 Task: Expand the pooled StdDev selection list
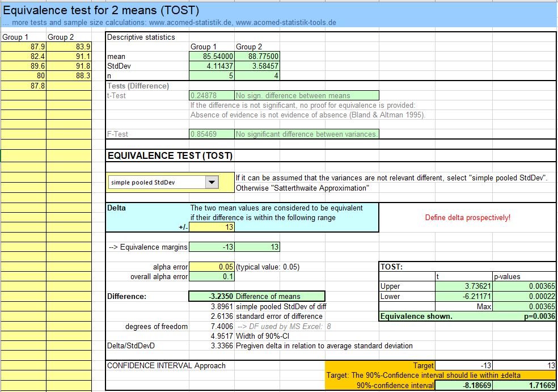point(212,182)
